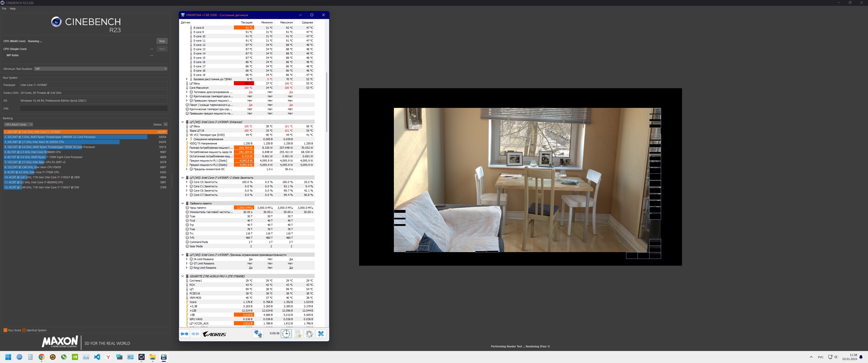
Task: Open the File menu in Cinebench
Action: click(x=4, y=9)
